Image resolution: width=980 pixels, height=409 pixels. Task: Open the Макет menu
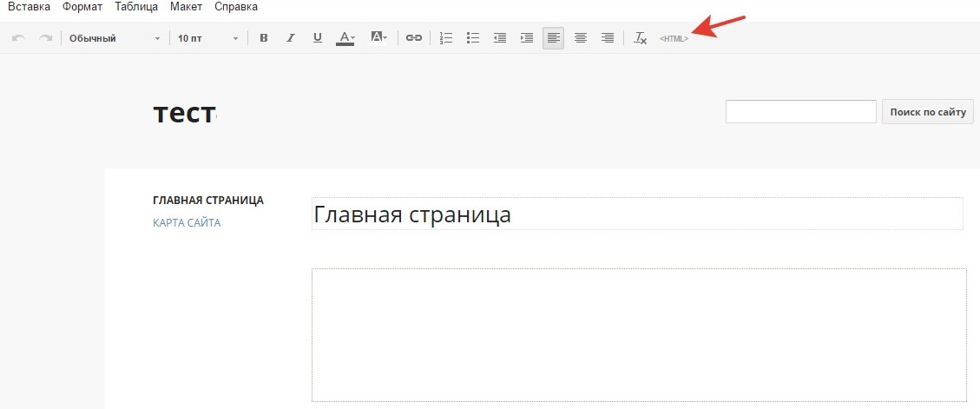click(187, 8)
